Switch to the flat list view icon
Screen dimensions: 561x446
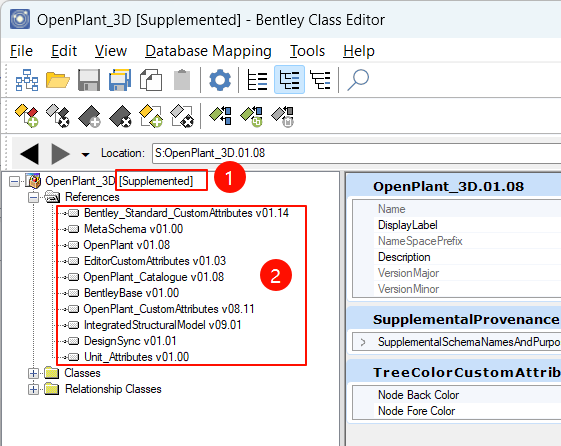pyautogui.click(x=258, y=80)
